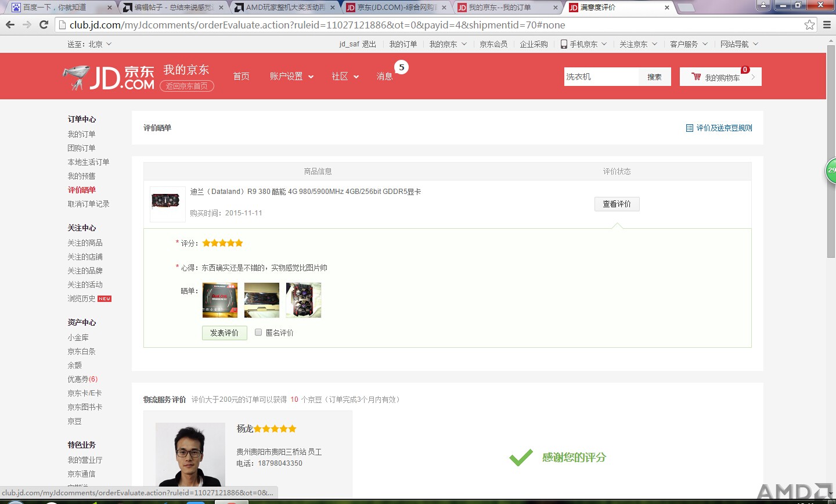Open the product title link 迪兰 R9 380
Viewport: 836px width, 504px height.
pos(305,192)
